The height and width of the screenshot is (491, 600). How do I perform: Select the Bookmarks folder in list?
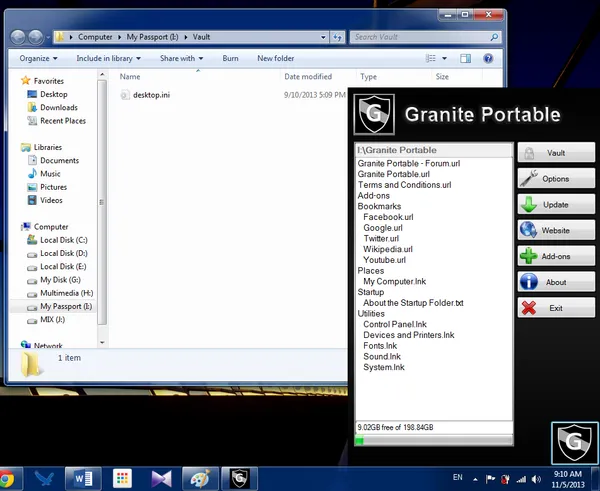(379, 206)
